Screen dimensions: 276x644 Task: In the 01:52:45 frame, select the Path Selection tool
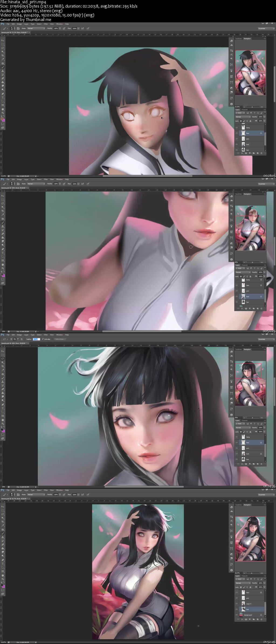[x=3, y=568]
